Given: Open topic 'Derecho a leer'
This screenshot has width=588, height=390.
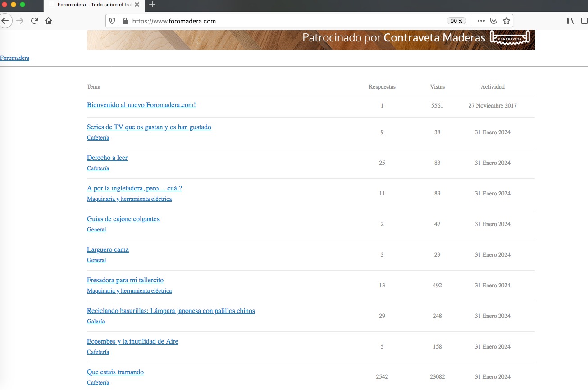Looking at the screenshot, I should [x=107, y=158].
